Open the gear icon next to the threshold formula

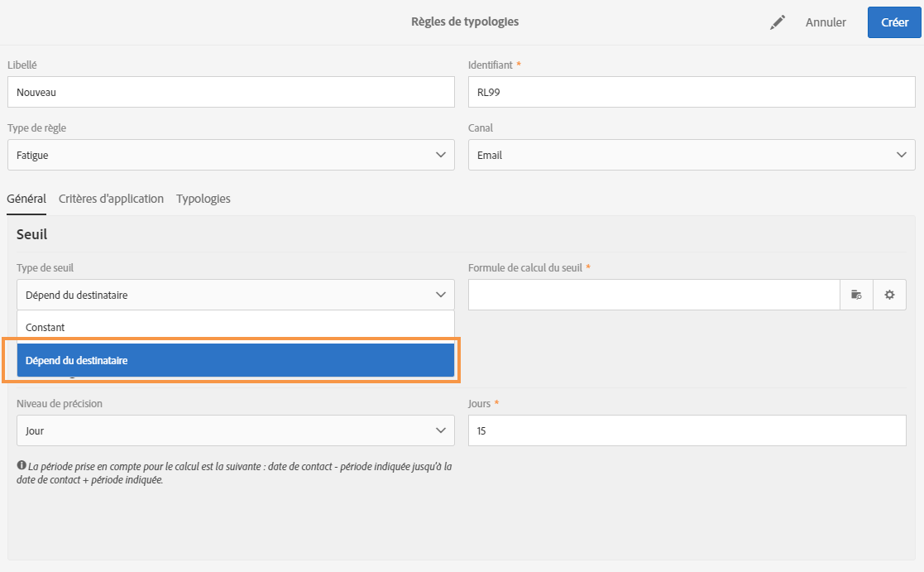pos(889,295)
